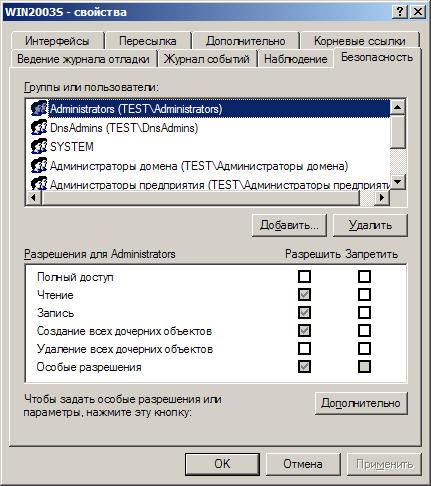Select the Administrators group icon
The width and height of the screenshot is (431, 486).
point(39,108)
